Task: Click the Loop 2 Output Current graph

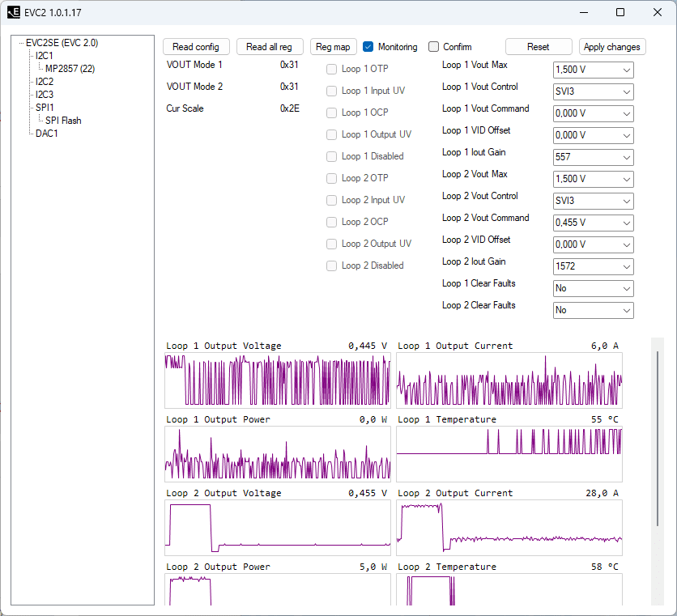Action: pyautogui.click(x=509, y=528)
